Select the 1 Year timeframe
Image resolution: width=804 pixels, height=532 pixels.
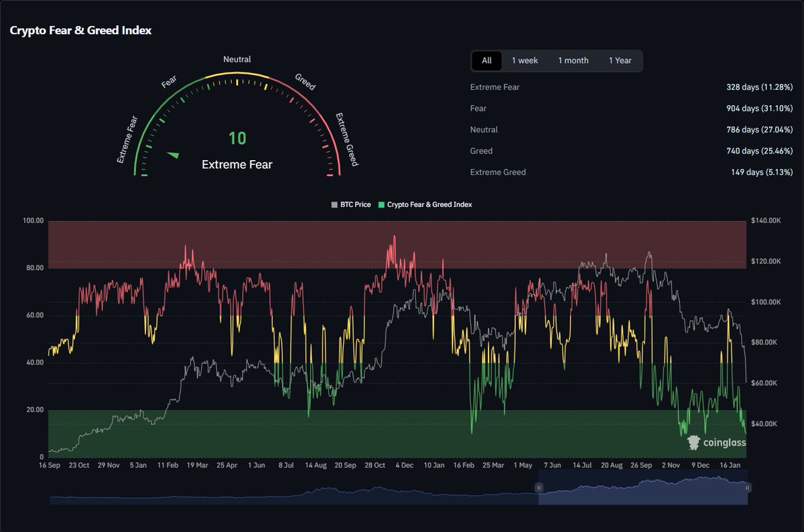(620, 60)
